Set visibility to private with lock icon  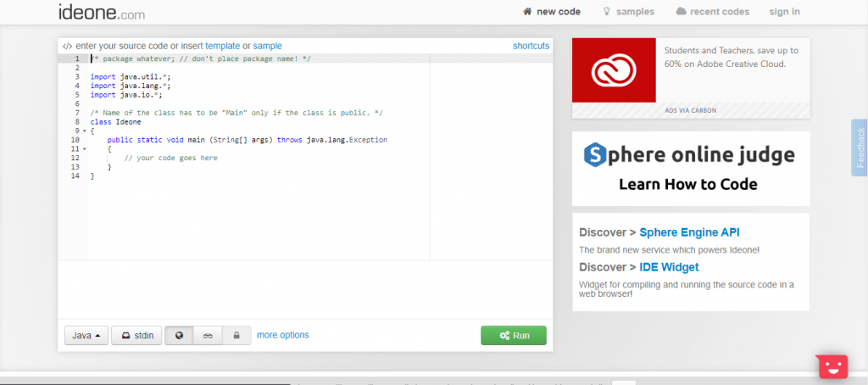[x=236, y=336]
